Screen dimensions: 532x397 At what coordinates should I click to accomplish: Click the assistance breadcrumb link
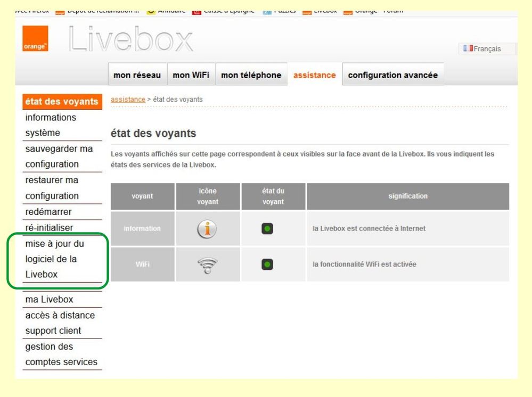(x=128, y=100)
